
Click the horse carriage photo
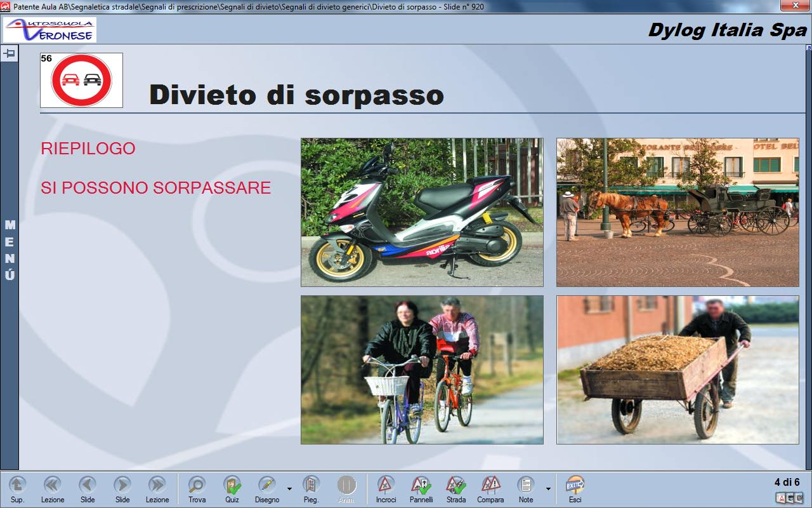click(x=678, y=212)
